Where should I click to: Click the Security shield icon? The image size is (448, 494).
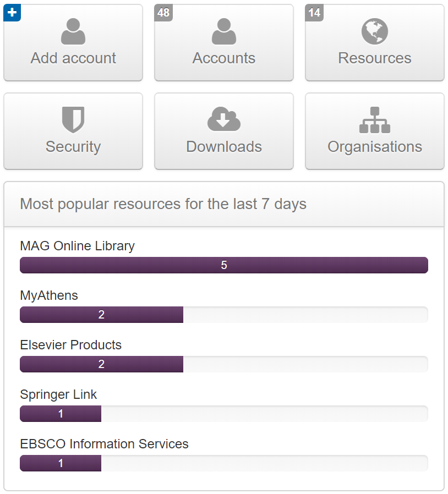tap(73, 119)
